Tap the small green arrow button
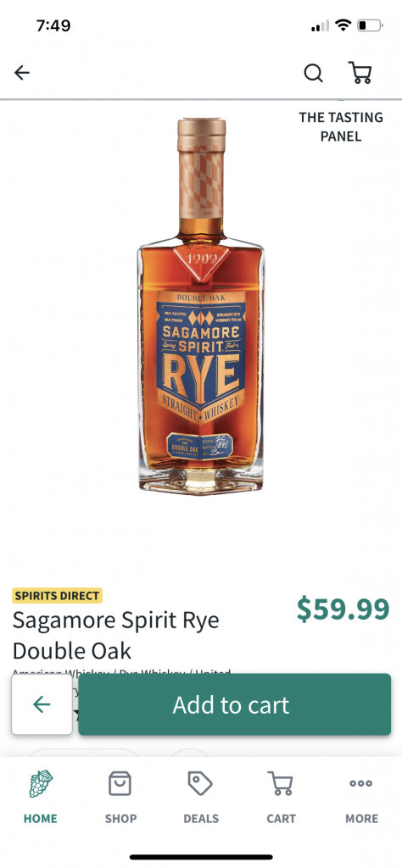The image size is (402, 868). pos(42,704)
